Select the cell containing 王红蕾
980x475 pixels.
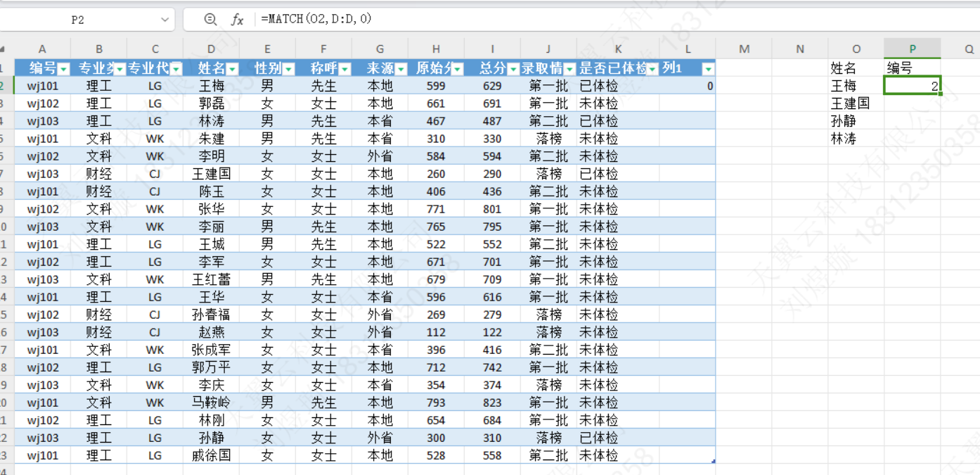(x=211, y=279)
